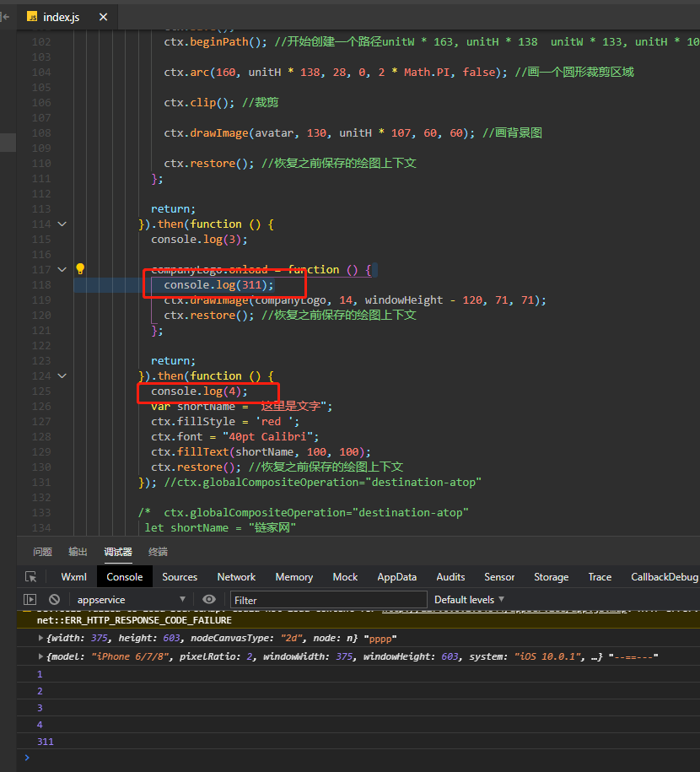Open the Storage devtools tab
This screenshot has width=700, height=772.
pyautogui.click(x=551, y=576)
